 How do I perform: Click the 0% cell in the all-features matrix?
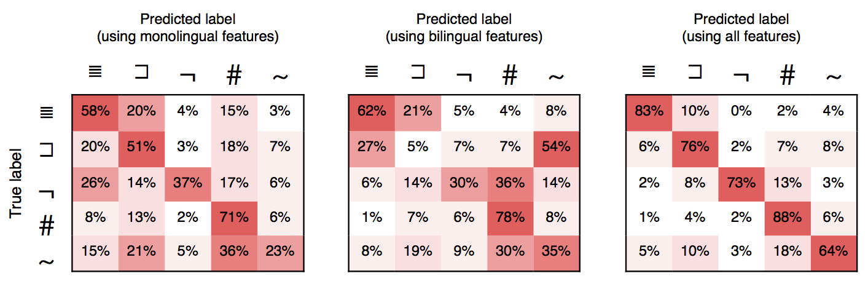pyautogui.click(x=741, y=112)
